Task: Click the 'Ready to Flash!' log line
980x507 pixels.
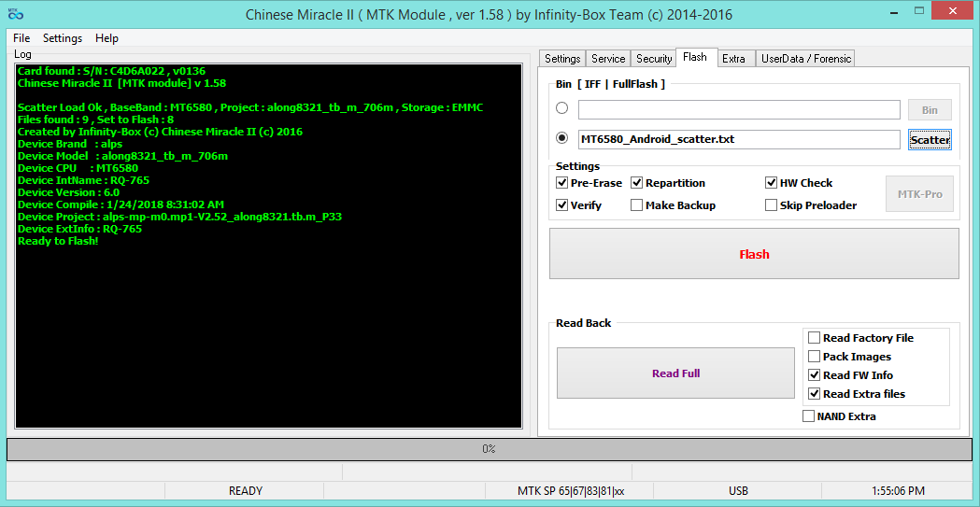Action: tap(58, 241)
